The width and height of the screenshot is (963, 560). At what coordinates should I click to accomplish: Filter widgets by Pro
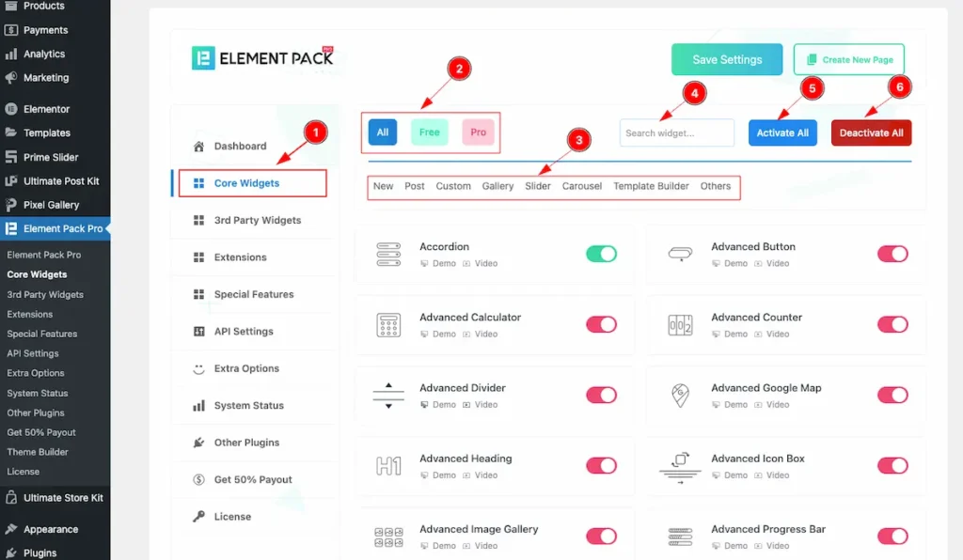[x=478, y=132]
